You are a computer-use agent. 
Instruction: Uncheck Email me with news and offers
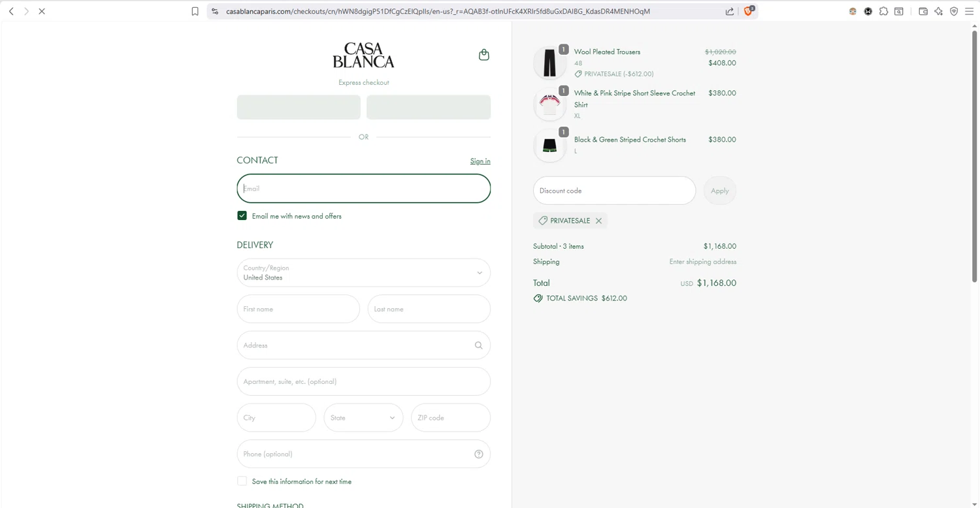tap(242, 215)
